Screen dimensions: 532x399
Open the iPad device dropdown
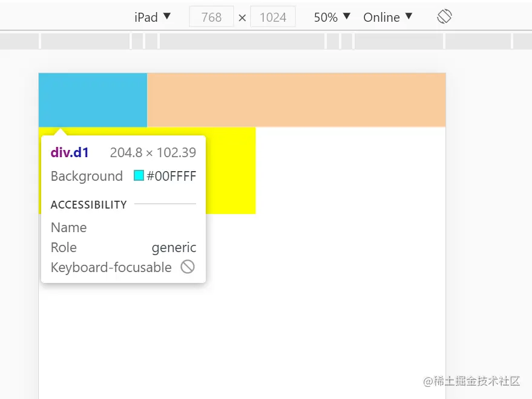click(153, 17)
